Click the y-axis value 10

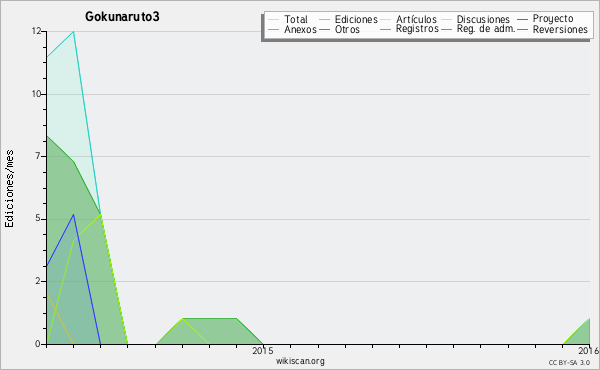(x=37, y=94)
